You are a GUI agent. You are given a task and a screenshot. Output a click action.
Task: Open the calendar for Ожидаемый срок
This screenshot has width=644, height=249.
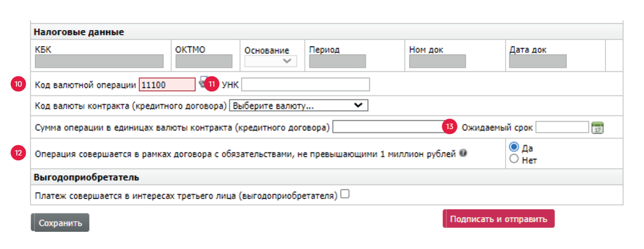point(597,128)
